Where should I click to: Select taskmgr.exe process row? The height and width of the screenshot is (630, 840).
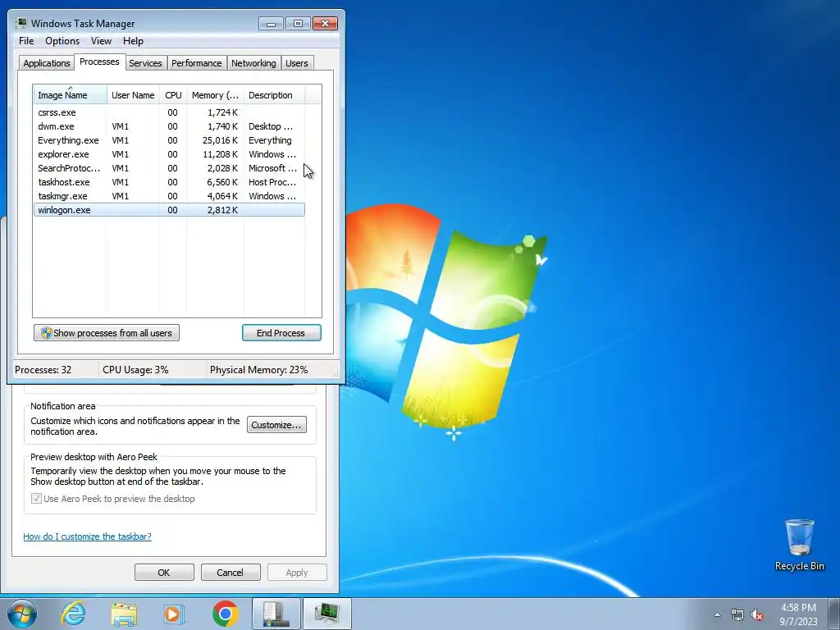click(x=169, y=196)
